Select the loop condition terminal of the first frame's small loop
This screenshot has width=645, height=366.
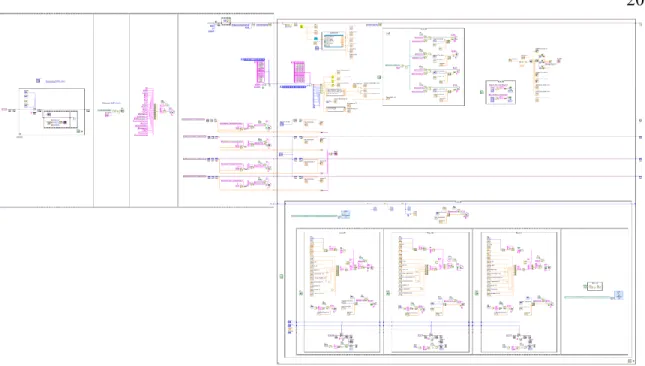[x=78, y=131]
